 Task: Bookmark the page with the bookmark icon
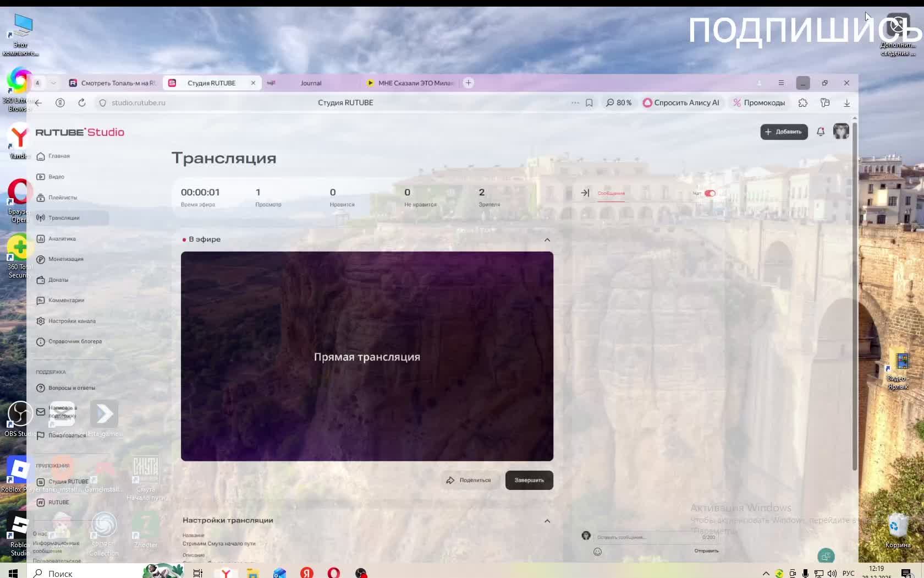(589, 103)
